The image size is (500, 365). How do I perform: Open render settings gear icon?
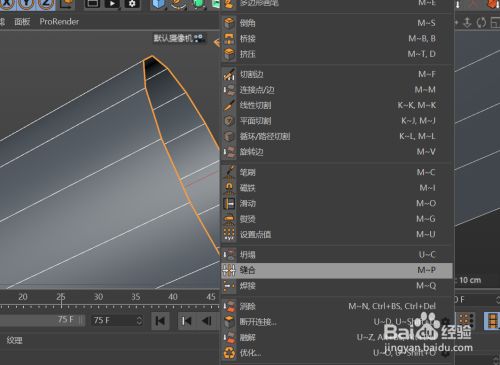(x=132, y=4)
